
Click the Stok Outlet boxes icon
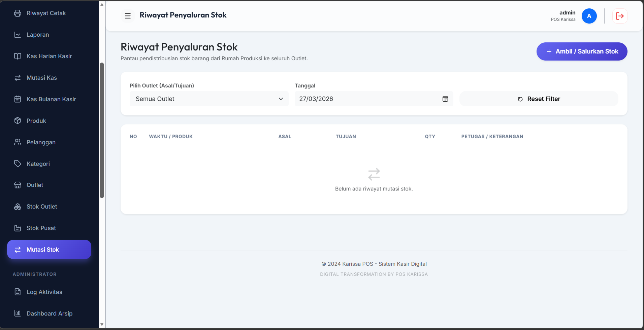point(18,207)
